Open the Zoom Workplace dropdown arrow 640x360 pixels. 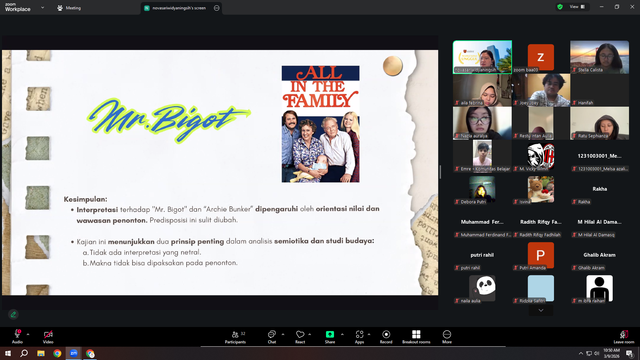pyautogui.click(x=42, y=7)
